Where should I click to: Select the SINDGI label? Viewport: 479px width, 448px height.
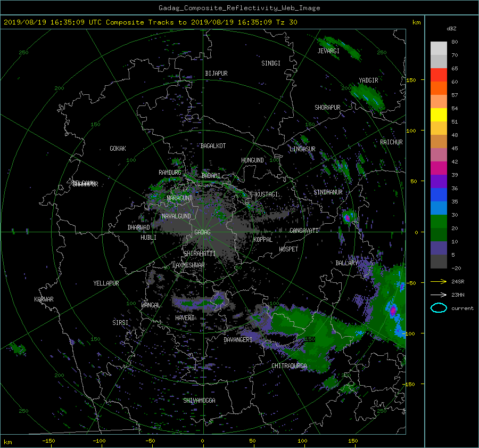point(271,63)
